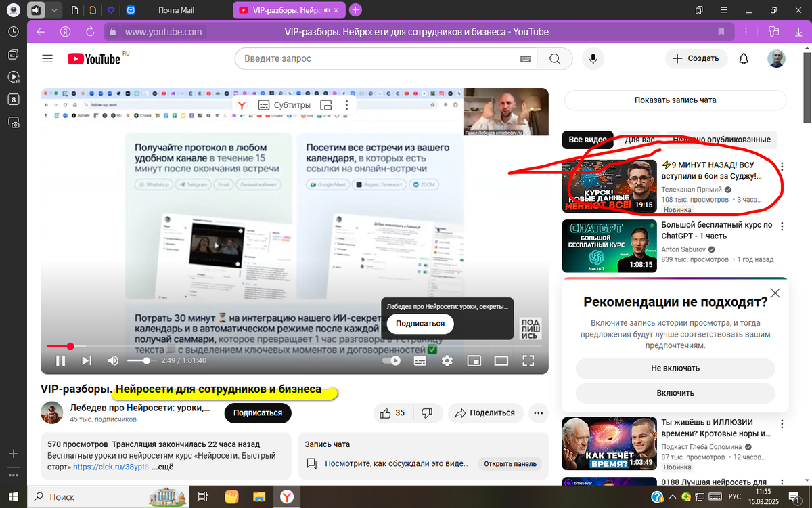Open more actions menu under the video
This screenshot has height=508, width=812.
[x=539, y=413]
